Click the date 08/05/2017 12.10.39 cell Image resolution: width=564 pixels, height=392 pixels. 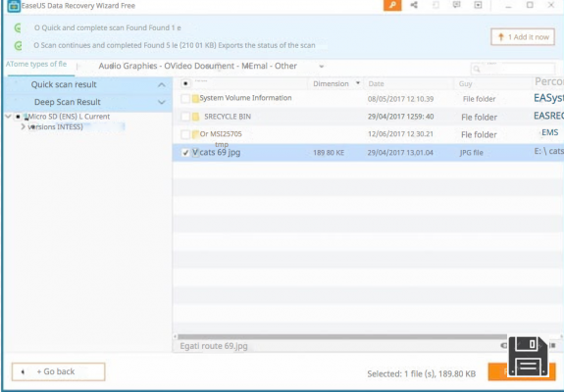click(x=400, y=99)
